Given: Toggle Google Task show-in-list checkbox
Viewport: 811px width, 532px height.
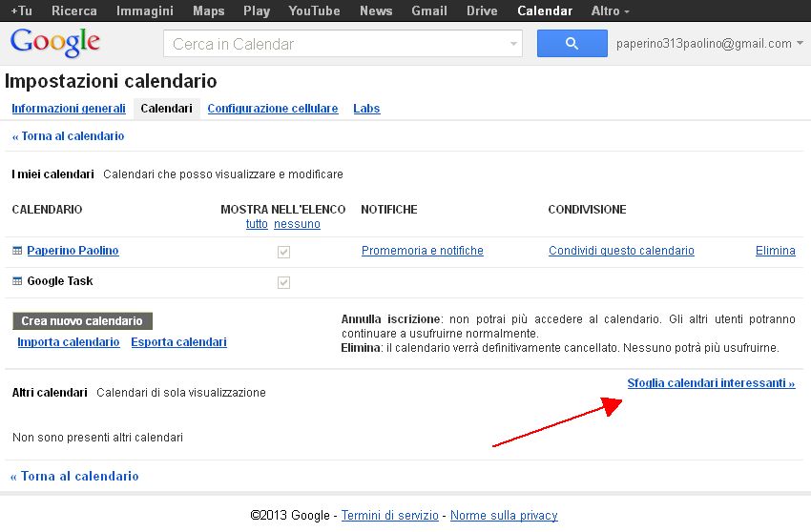Looking at the screenshot, I should (x=283, y=282).
